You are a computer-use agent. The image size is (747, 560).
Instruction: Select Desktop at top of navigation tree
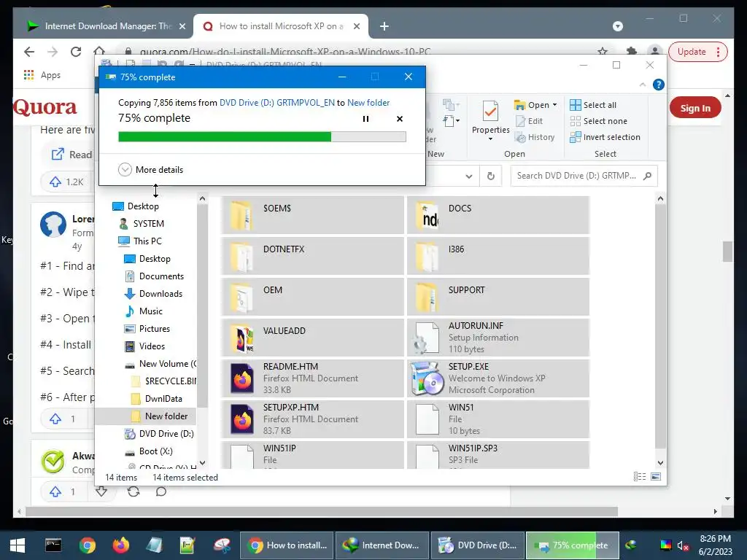[x=136, y=206]
